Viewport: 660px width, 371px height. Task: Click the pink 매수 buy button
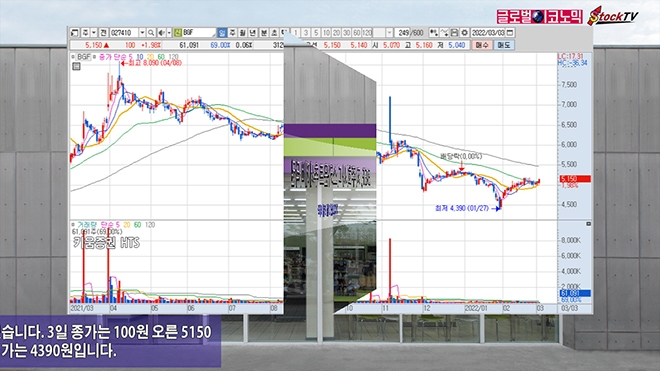(482, 45)
